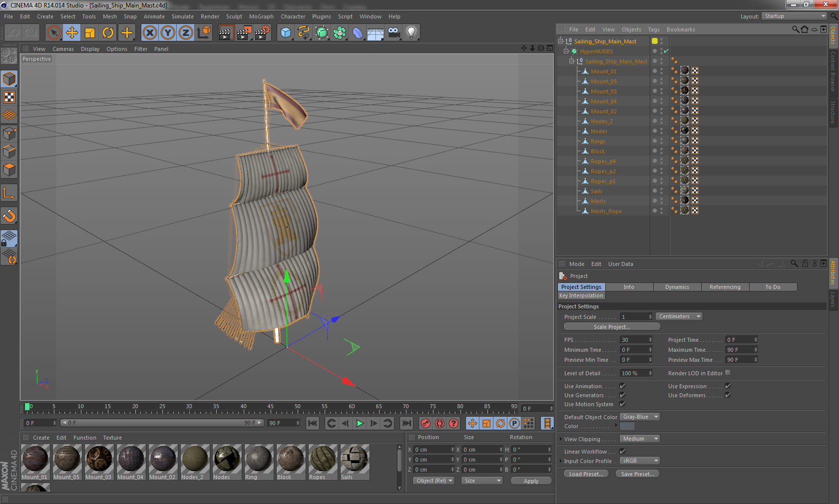Viewport: 839px width, 504px height.
Task: Open Render Settings icon
Action: 262,33
